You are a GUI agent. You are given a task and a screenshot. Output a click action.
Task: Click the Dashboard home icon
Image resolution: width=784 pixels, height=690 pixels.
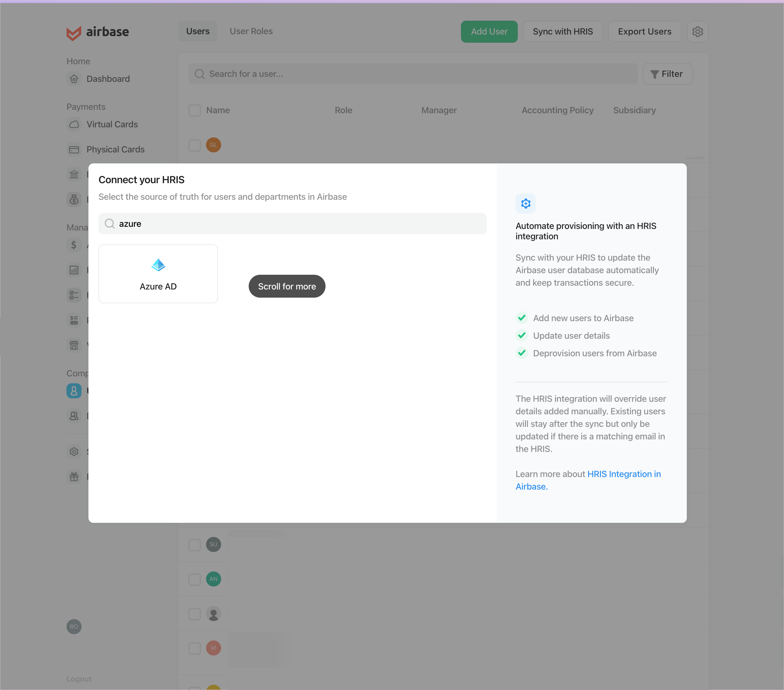[x=74, y=78]
